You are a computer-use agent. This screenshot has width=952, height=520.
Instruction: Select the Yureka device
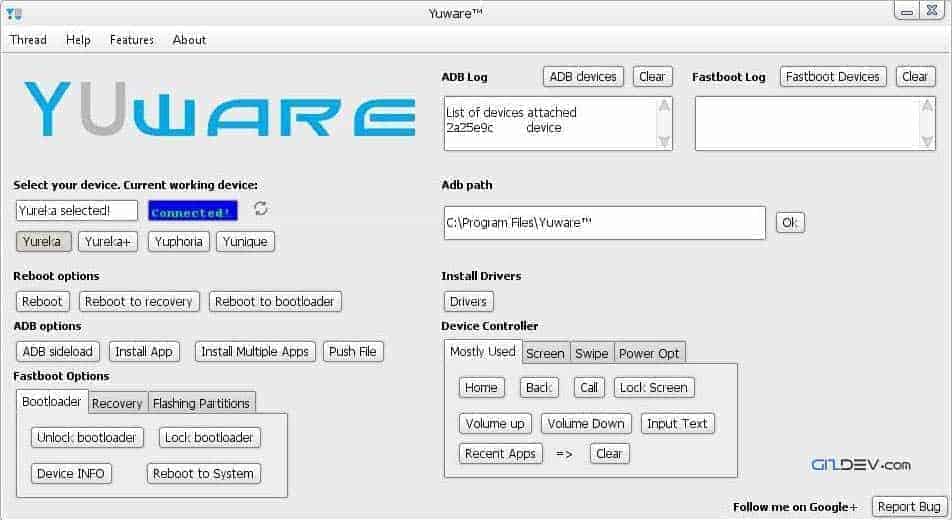click(x=43, y=242)
